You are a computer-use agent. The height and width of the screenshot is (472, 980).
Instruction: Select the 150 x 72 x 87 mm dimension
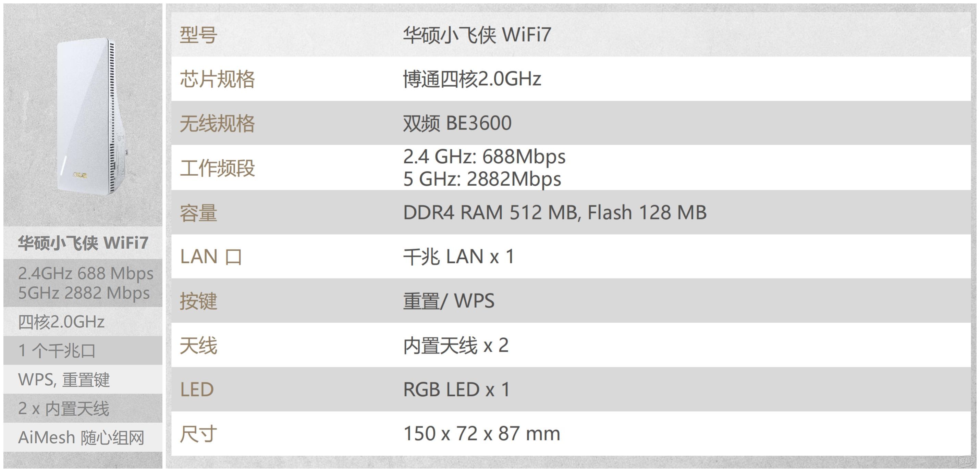481,434
